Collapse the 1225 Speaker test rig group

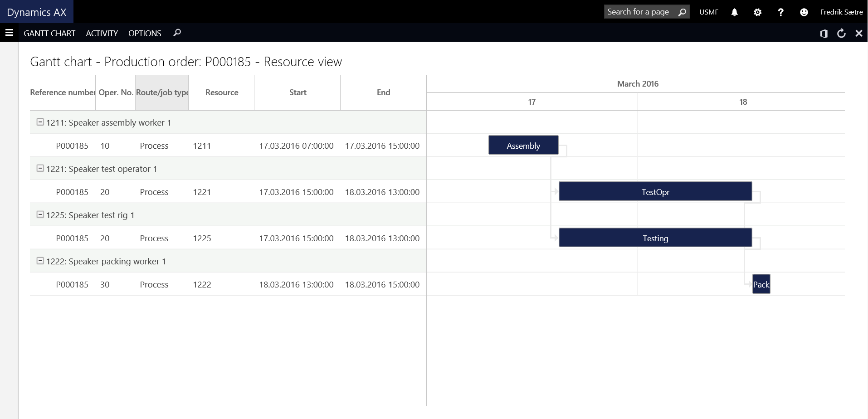point(40,215)
